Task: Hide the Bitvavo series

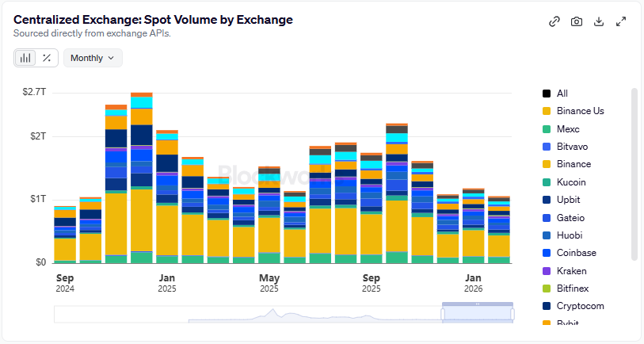Action: (572, 147)
